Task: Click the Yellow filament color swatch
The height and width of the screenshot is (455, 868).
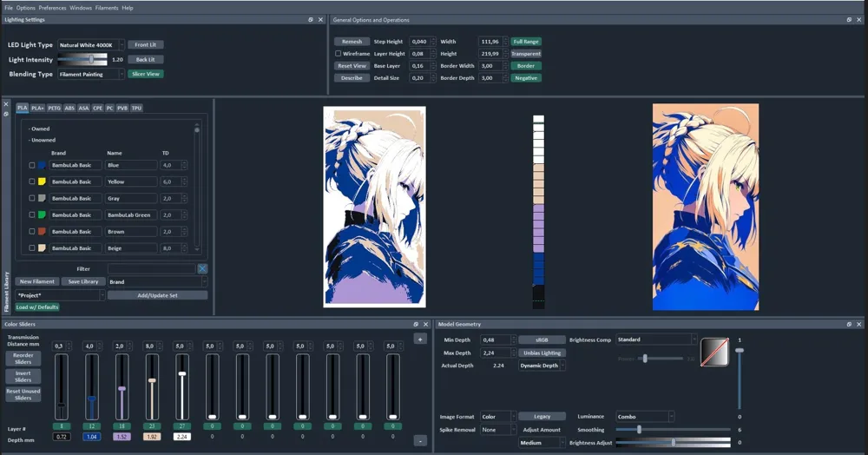Action: coord(42,181)
